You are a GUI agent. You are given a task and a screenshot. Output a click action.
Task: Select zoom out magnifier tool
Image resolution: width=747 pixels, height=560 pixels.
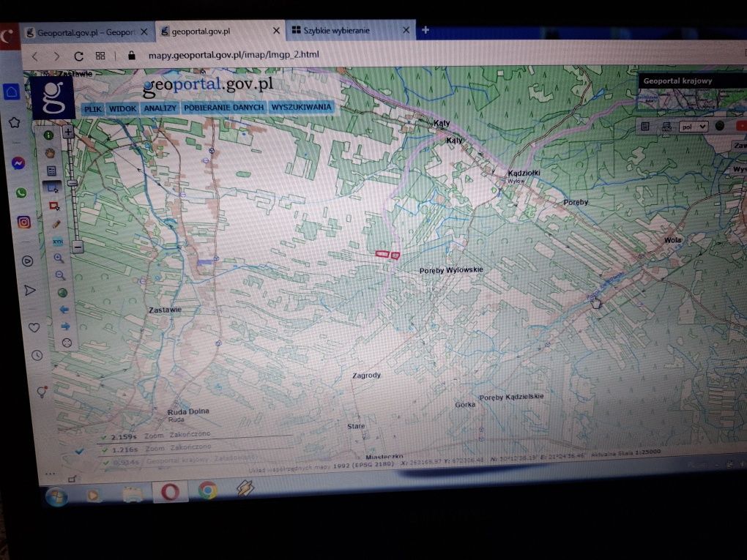point(60,275)
